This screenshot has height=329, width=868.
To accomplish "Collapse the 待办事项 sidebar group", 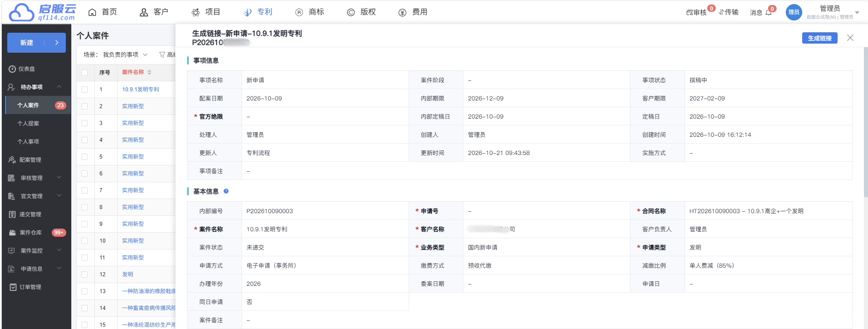I will [x=59, y=87].
